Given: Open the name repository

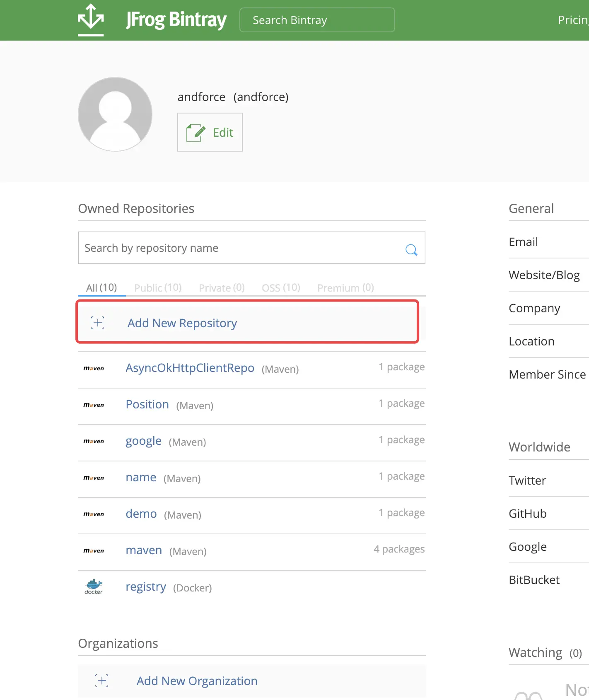Looking at the screenshot, I should coord(141,477).
